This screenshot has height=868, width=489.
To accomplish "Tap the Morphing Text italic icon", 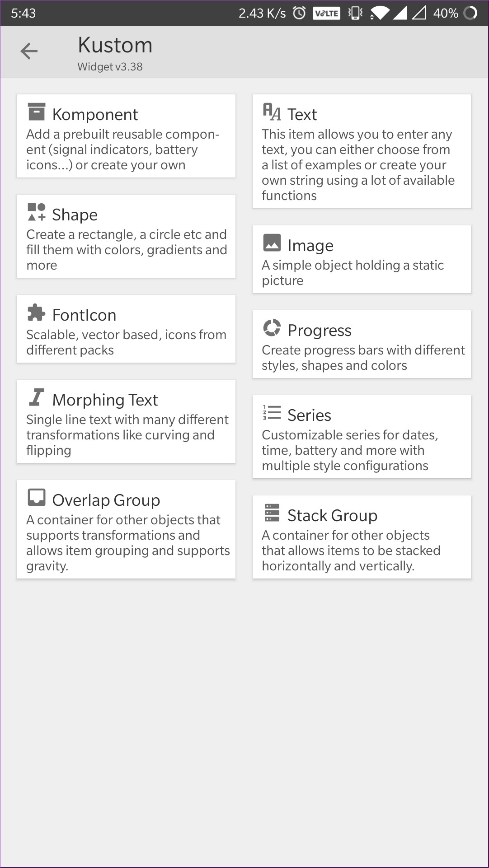I will point(37,397).
